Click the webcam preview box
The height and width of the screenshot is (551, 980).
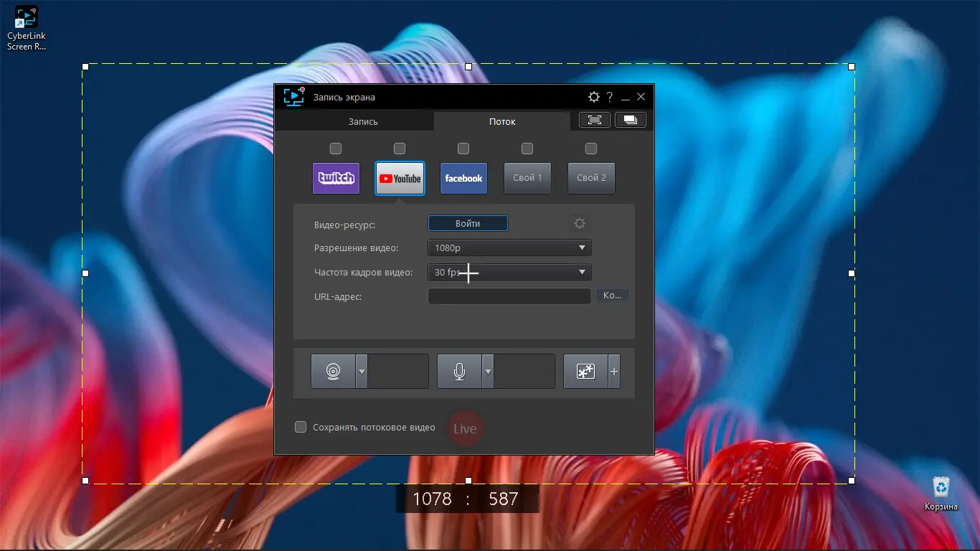click(x=398, y=372)
